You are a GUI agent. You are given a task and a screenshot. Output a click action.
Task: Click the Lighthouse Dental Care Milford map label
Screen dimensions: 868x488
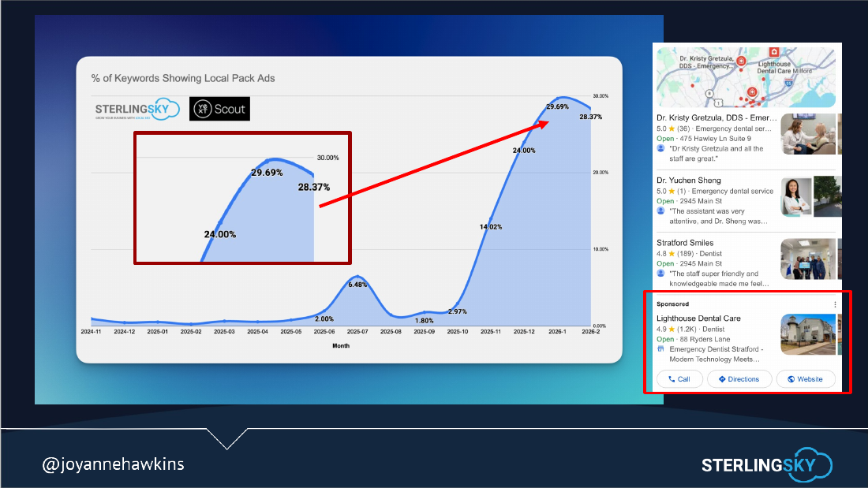point(784,68)
